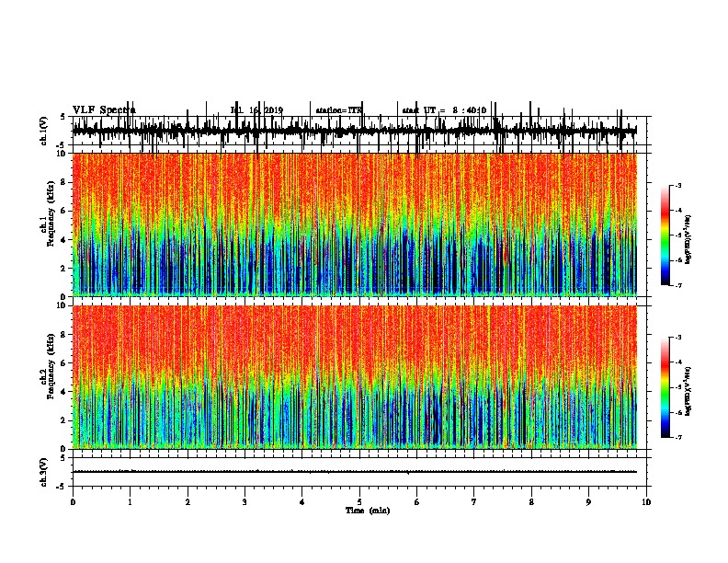Click the ch.1 voltage waveform trace

[x=355, y=131]
